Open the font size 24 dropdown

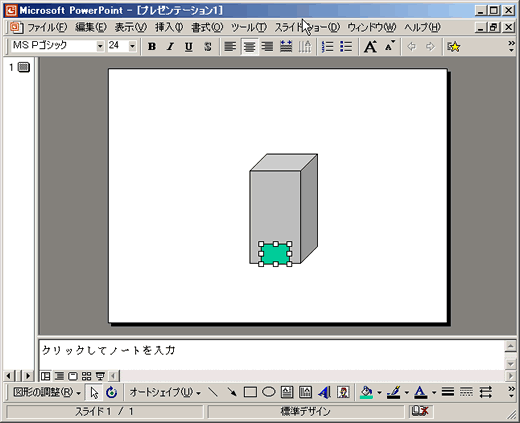pyautogui.click(x=132, y=46)
